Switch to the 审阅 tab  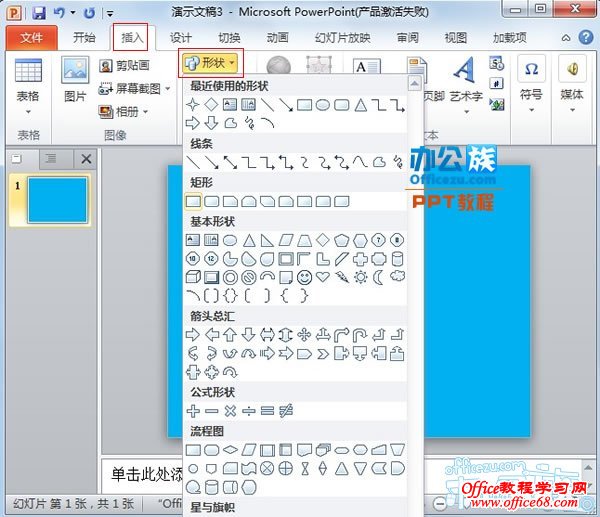(408, 38)
